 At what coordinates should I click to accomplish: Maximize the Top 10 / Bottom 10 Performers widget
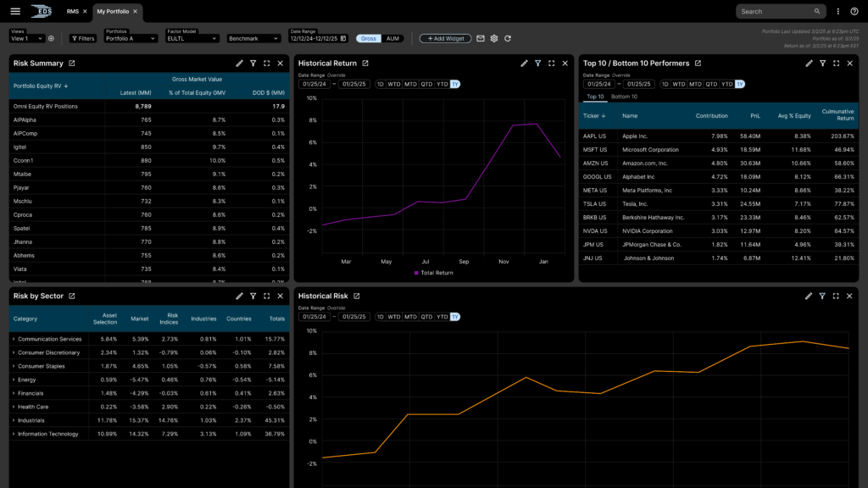[x=837, y=64]
